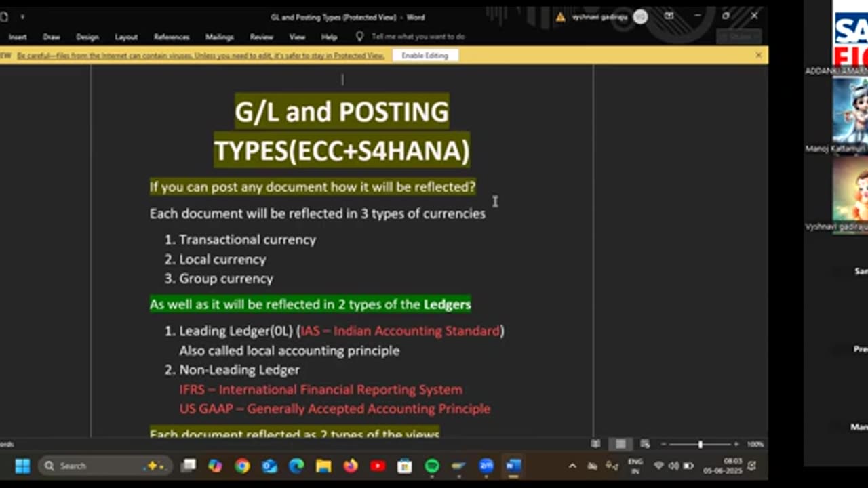868x488 pixels.
Task: Click the lightbulb Tell me icon
Action: click(x=359, y=37)
